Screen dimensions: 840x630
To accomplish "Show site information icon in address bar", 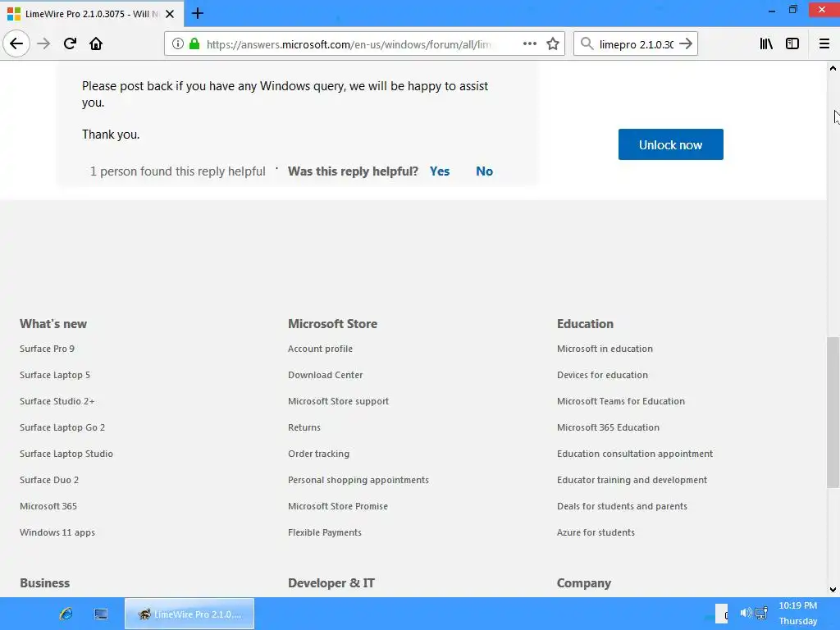I will point(178,43).
